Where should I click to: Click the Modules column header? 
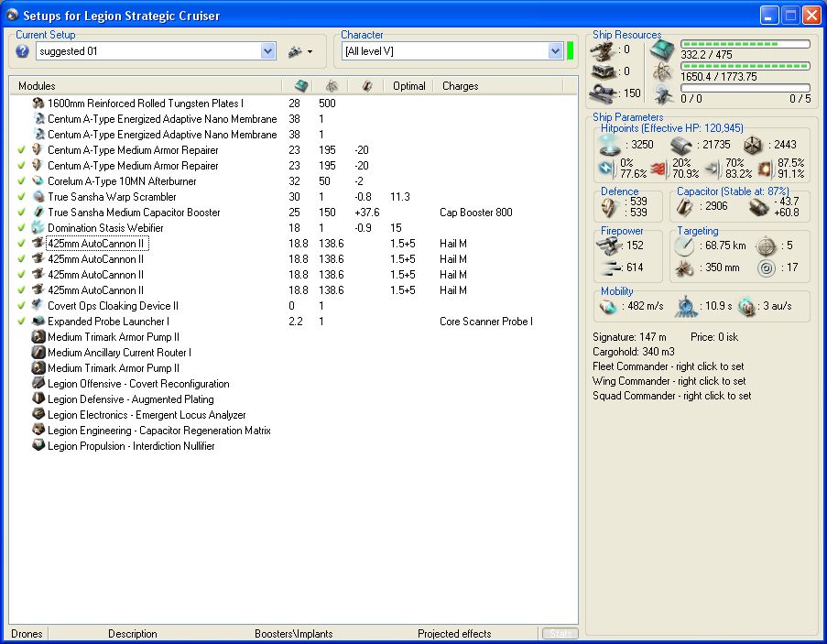pos(37,86)
